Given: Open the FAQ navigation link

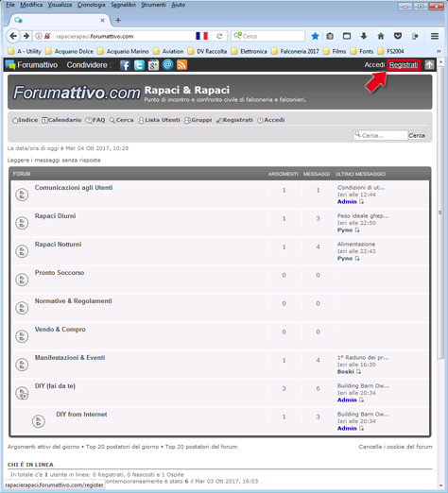Looking at the screenshot, I should click(95, 120).
